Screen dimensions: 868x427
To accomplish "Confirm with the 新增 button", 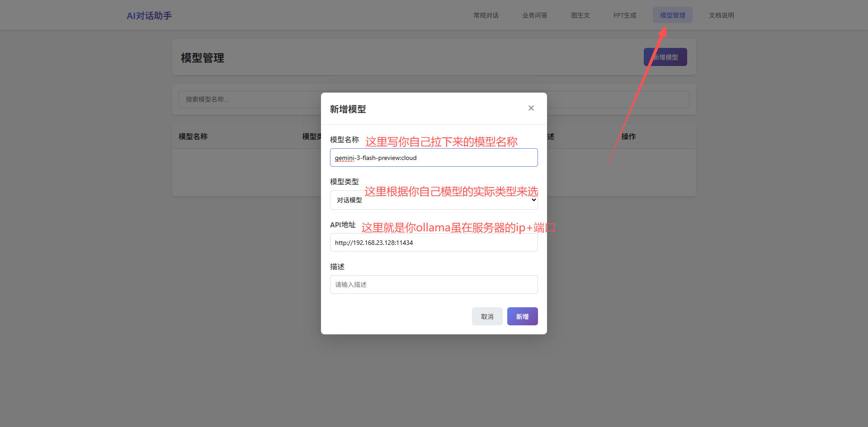I will click(x=523, y=316).
